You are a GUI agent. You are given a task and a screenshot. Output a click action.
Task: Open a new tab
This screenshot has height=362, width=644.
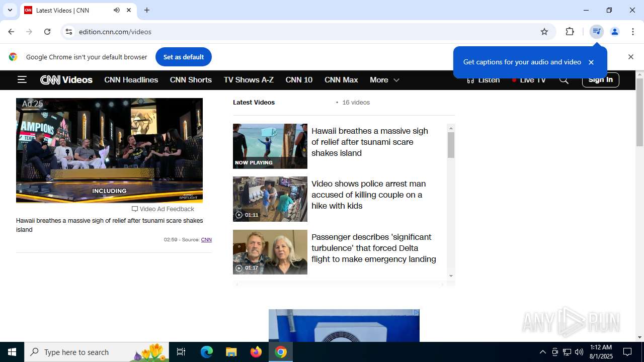[147, 10]
